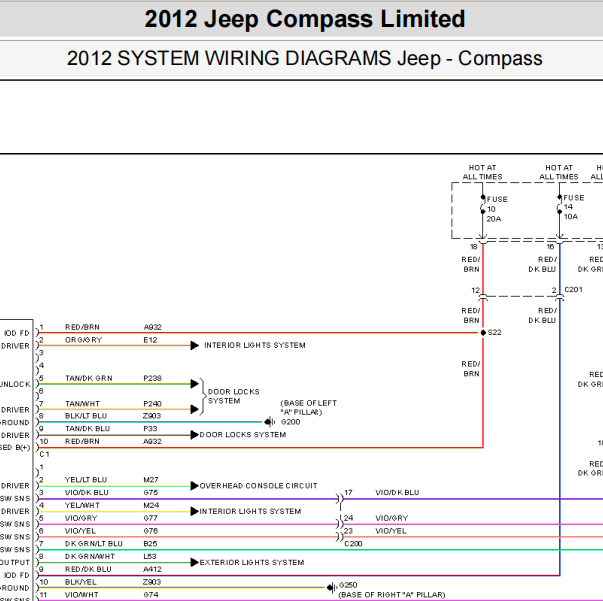603x601 pixels.
Task: Click the "(BASE OF RIGHT 'A' PILLAR)" note
Action: coord(391,595)
